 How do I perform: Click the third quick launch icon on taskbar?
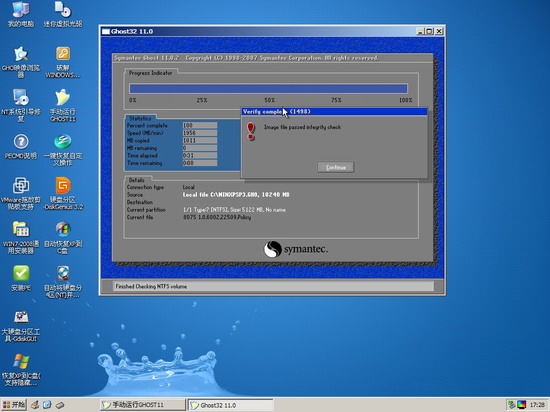click(x=60, y=405)
